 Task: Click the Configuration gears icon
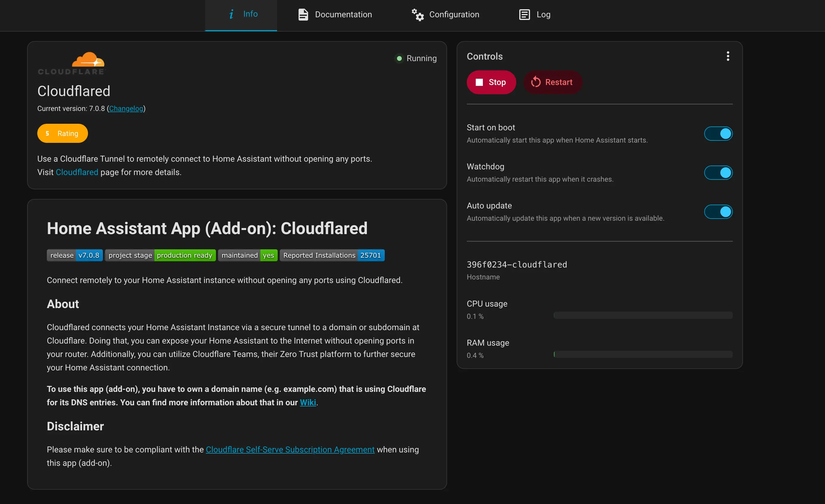click(418, 15)
